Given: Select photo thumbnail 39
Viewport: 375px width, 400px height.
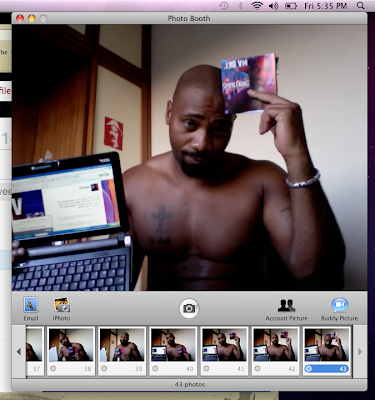Looking at the screenshot, I should (122, 345).
